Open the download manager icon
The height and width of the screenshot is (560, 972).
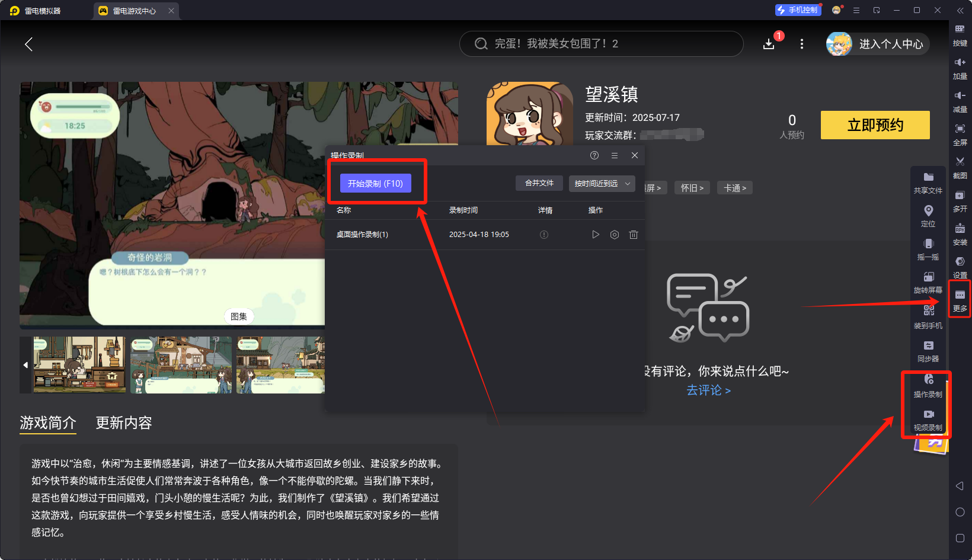tap(769, 44)
